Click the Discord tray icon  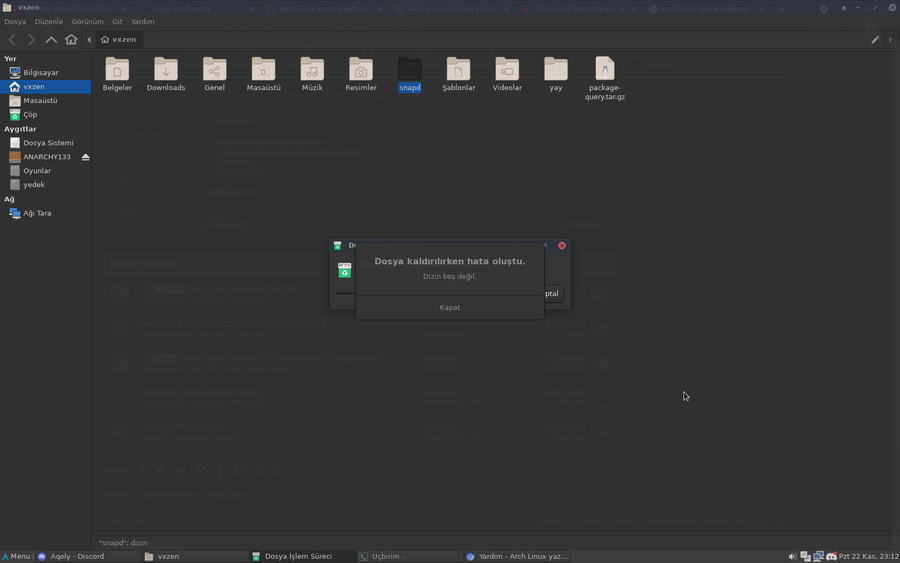831,556
